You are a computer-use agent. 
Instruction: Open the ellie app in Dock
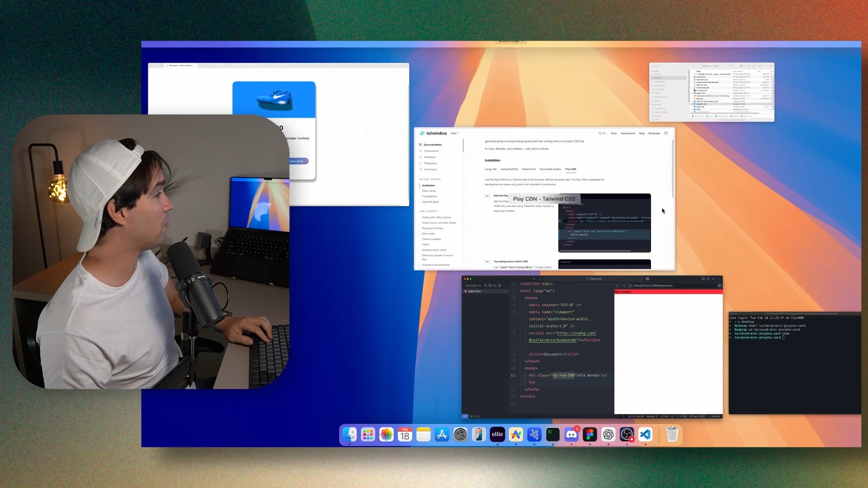click(497, 435)
